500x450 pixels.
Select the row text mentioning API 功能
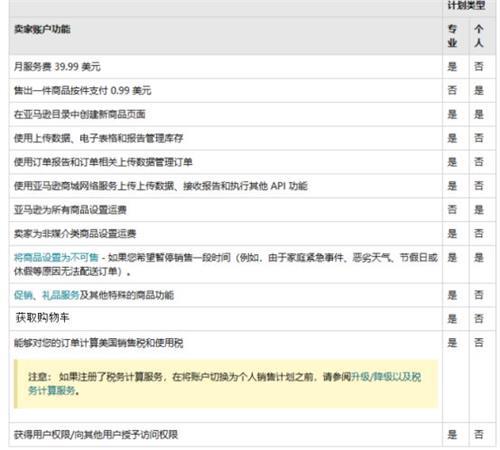[x=160, y=186]
